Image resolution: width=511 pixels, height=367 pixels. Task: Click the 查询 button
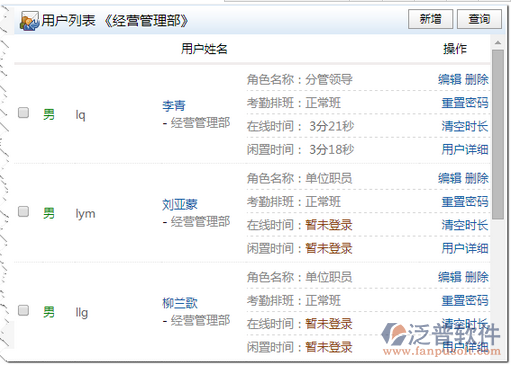pyautogui.click(x=479, y=19)
